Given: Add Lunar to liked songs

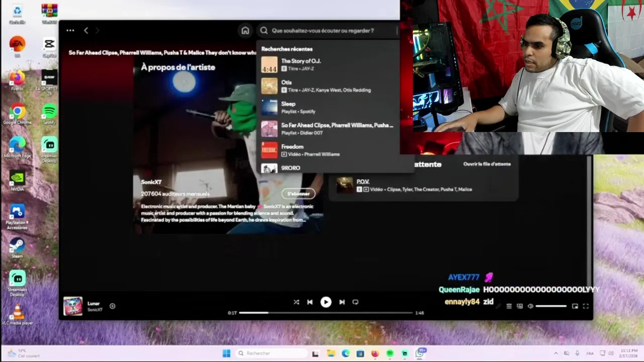Looking at the screenshot, I should click(x=112, y=306).
